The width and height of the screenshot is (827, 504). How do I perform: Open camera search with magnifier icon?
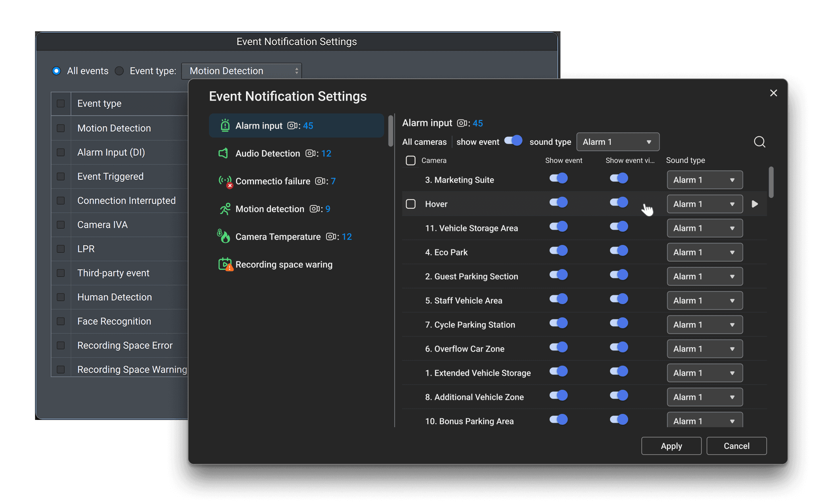pyautogui.click(x=759, y=142)
